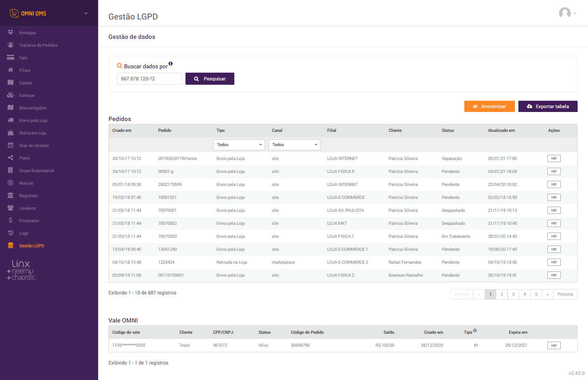The image size is (588, 380).
Task: Select the Financeiro menu entry
Action: click(x=29, y=220)
